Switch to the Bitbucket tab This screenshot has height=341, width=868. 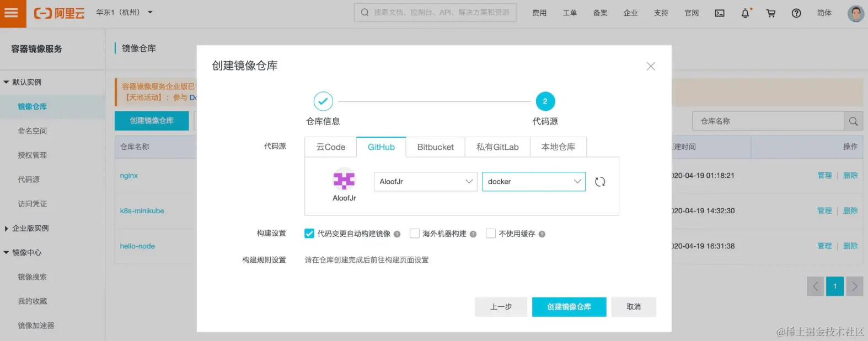tap(436, 147)
